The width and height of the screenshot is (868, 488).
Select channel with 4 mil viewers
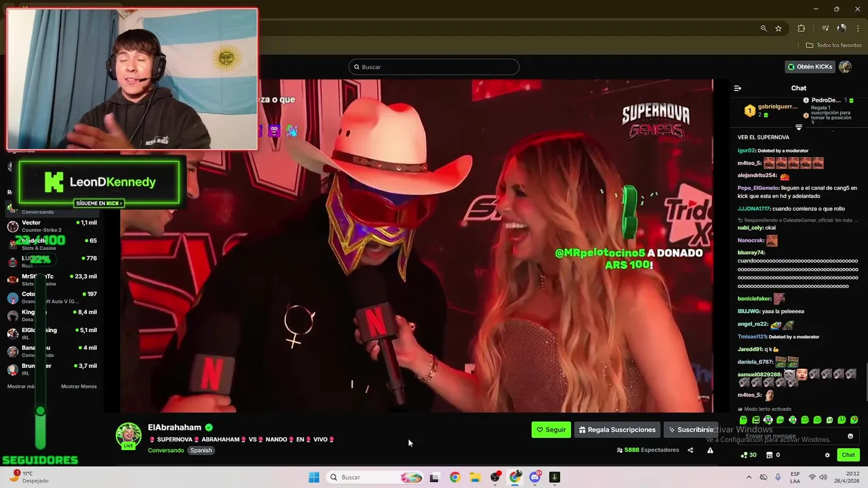coord(52,351)
